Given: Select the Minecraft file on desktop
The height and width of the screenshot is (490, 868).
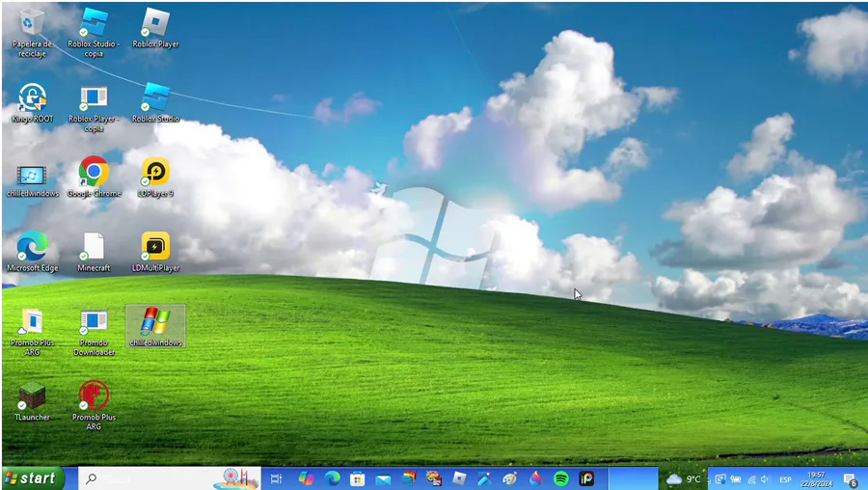Looking at the screenshot, I should click(94, 252).
